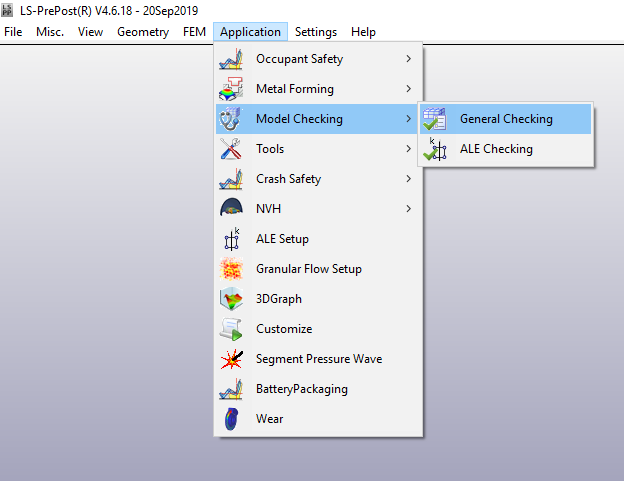The width and height of the screenshot is (624, 481).
Task: Select ALE Setup from Application menu
Action: 282,239
